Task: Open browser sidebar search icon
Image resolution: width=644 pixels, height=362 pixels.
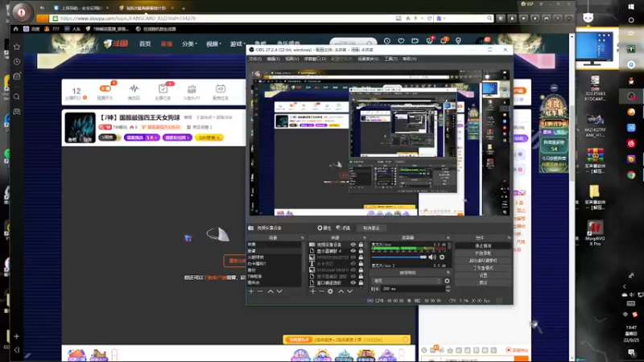Action: [x=17, y=97]
